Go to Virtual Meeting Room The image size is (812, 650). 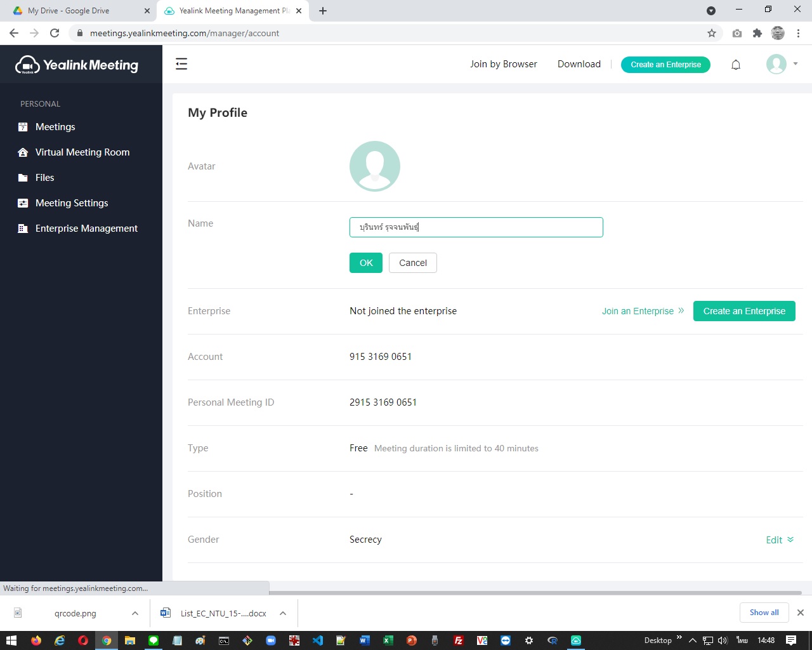(x=82, y=152)
